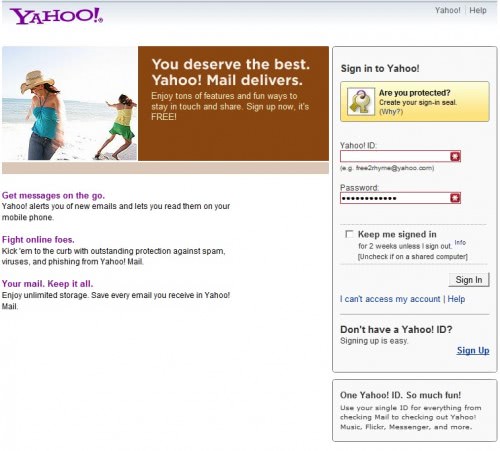Click Create your sign-in seal text
Viewport: 500px width, 451px height.
point(418,102)
